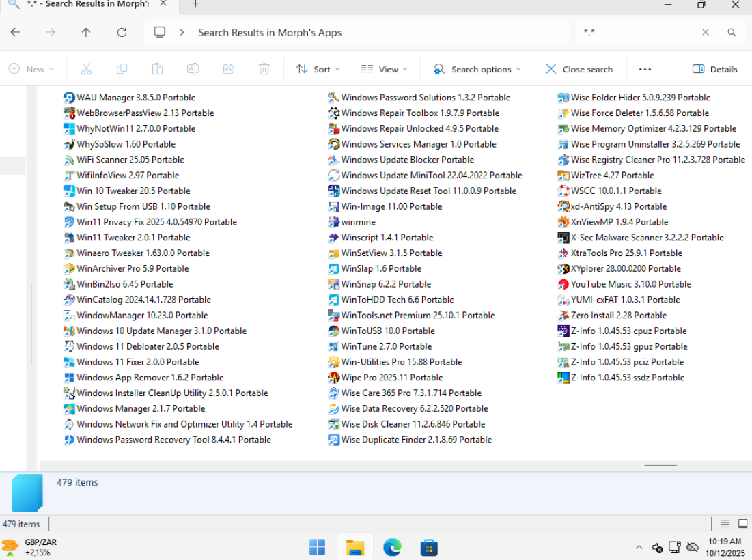Click the Windows Start button
Image resolution: width=752 pixels, height=560 pixels.
(318, 547)
